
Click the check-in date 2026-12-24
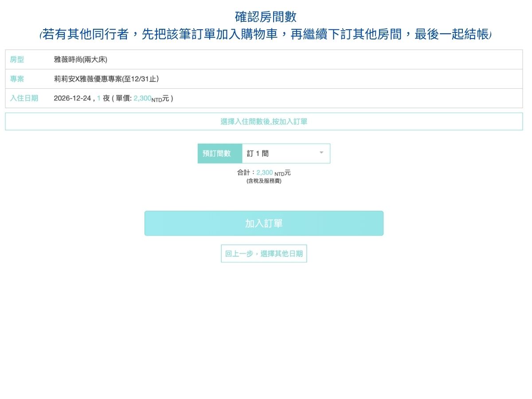point(72,98)
